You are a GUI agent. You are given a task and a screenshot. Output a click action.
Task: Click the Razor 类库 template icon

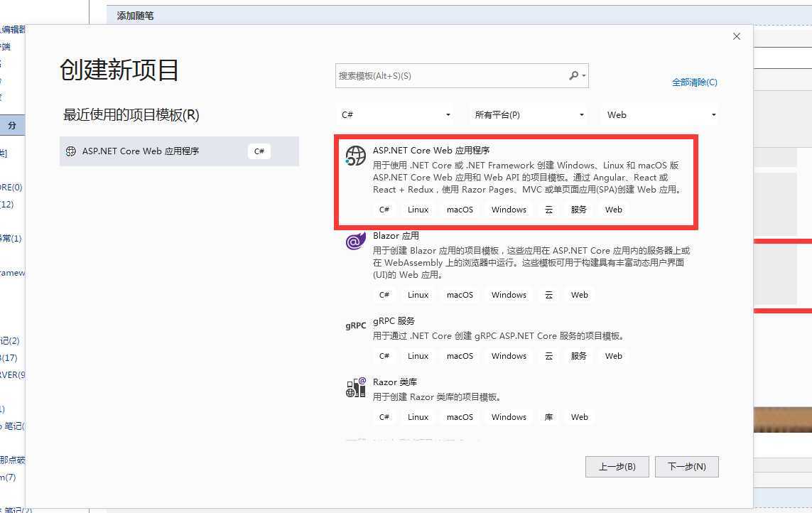point(354,387)
